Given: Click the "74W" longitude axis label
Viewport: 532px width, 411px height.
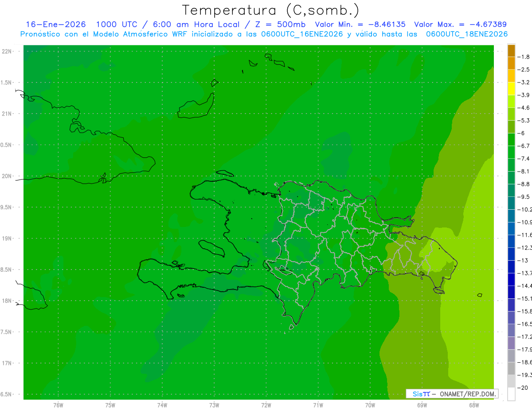Looking at the screenshot, I should (x=162, y=405).
